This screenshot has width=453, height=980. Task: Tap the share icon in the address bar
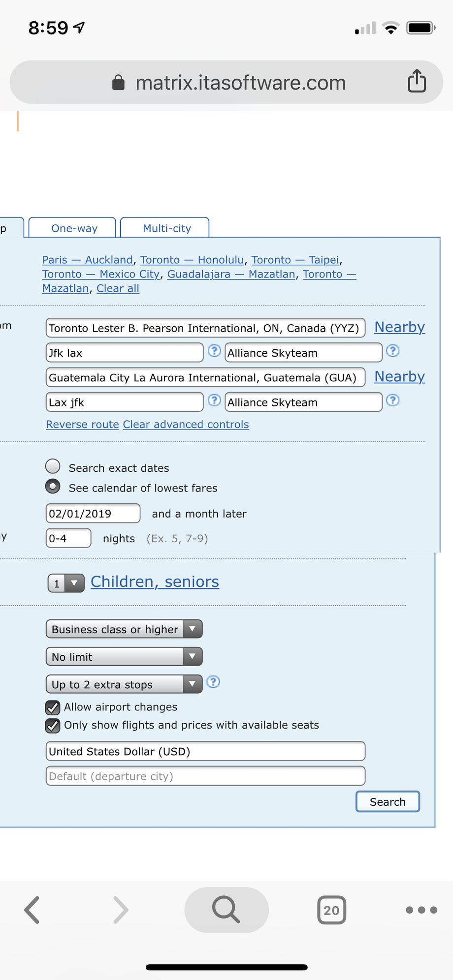tap(417, 81)
